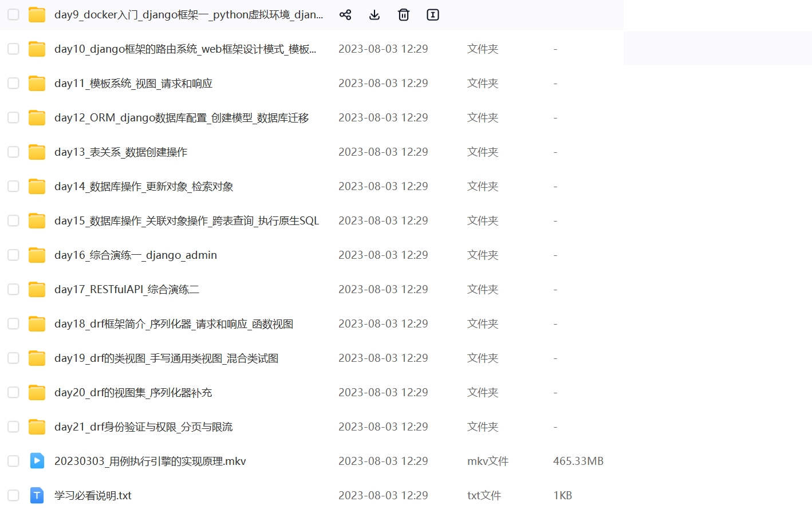The image size is (812, 517).
Task: Open folder day21_drf身份验证与权限
Action: tap(144, 427)
